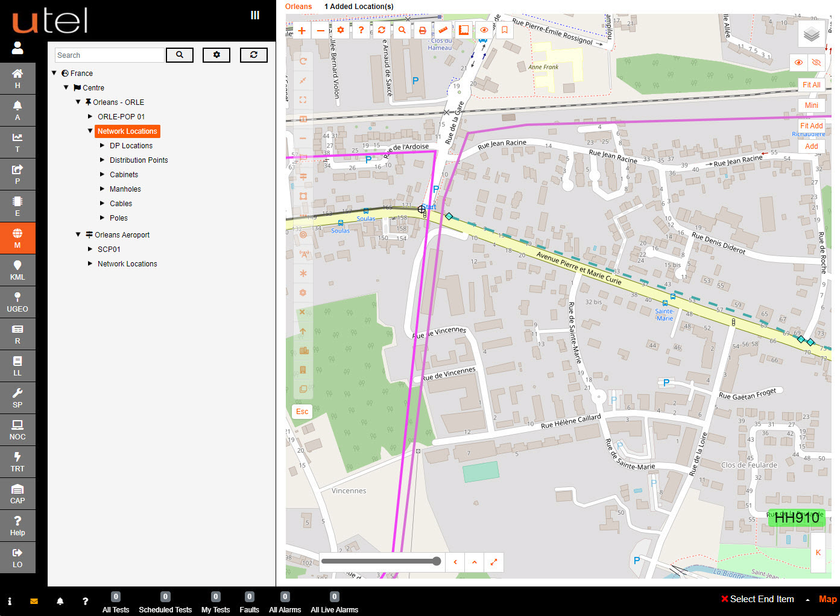Expand the Manholes tree node

(x=103, y=189)
